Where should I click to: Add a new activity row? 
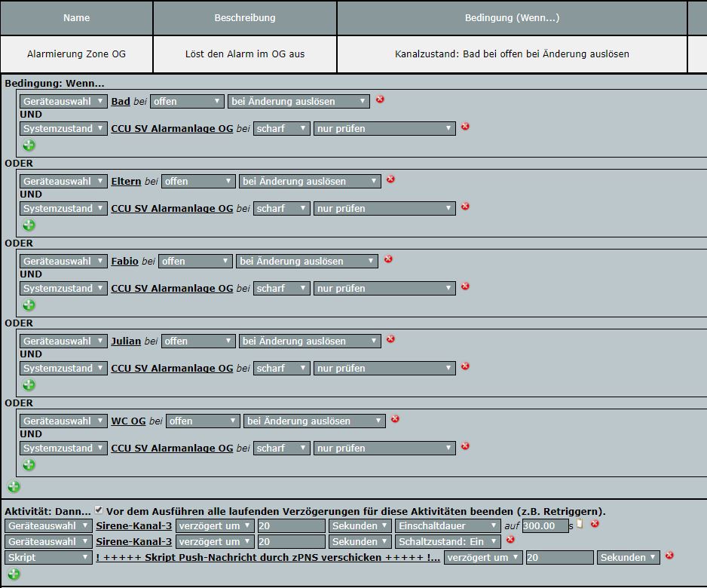tap(14, 574)
